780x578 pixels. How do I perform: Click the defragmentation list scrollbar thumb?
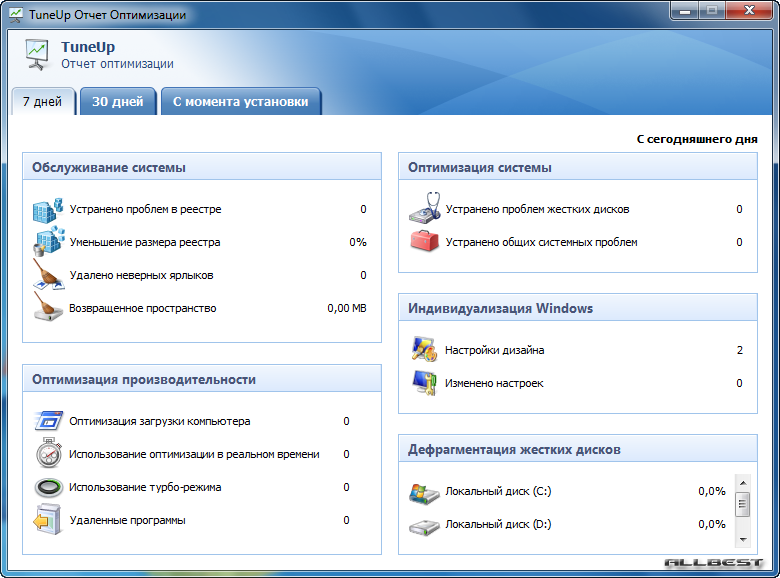click(x=743, y=504)
